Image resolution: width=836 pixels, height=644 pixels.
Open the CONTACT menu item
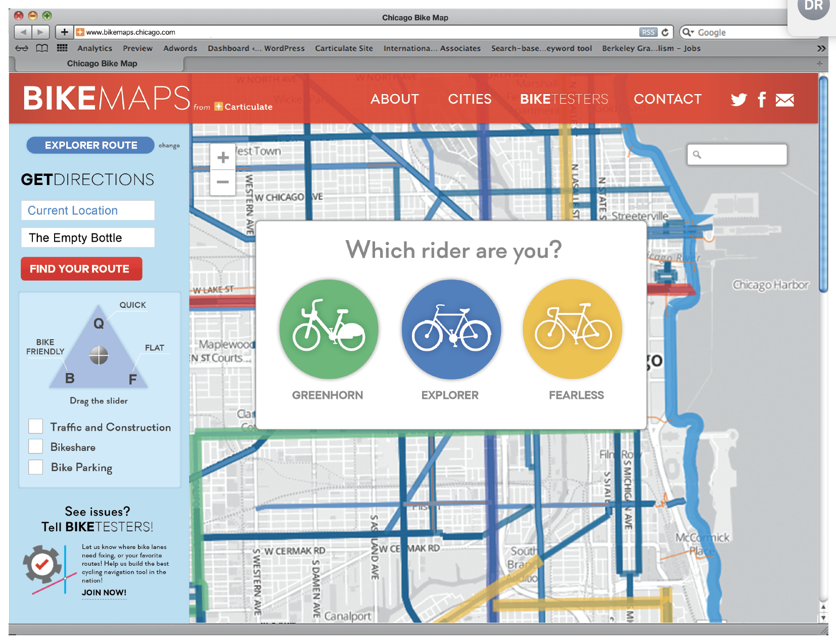tap(668, 99)
